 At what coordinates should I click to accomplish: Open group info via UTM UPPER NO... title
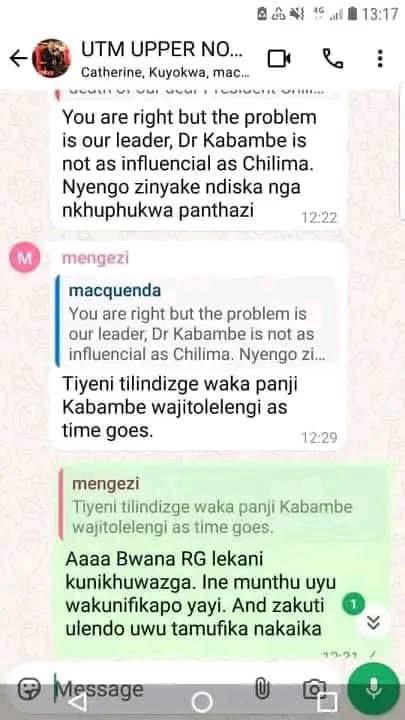[163, 49]
